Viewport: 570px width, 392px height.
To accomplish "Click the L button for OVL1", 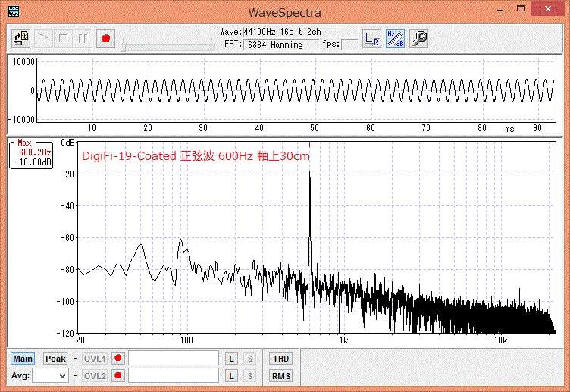I will (x=232, y=358).
